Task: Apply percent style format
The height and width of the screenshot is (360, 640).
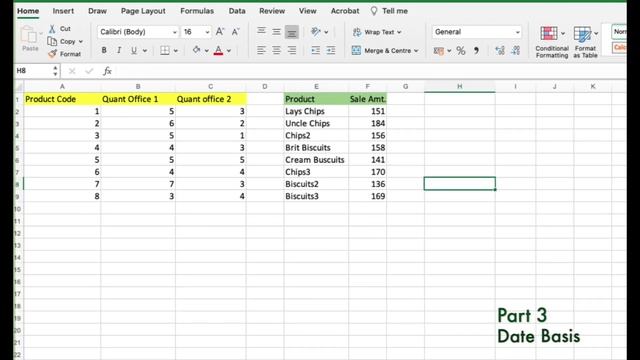Action: pyautogui.click(x=461, y=51)
